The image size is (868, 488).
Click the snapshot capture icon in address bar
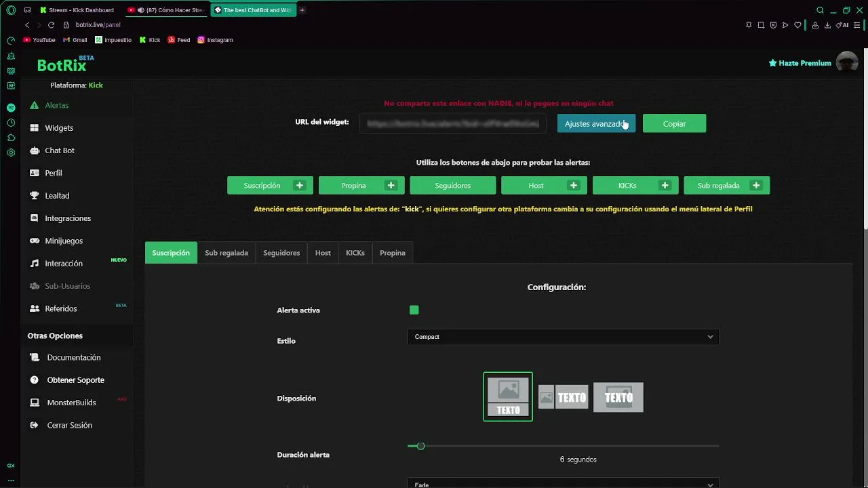pyautogui.click(x=761, y=25)
